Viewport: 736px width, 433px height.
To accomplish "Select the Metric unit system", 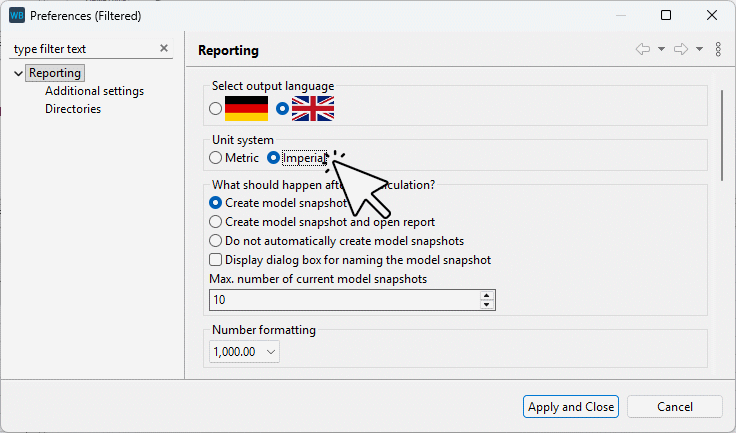I will (x=215, y=158).
